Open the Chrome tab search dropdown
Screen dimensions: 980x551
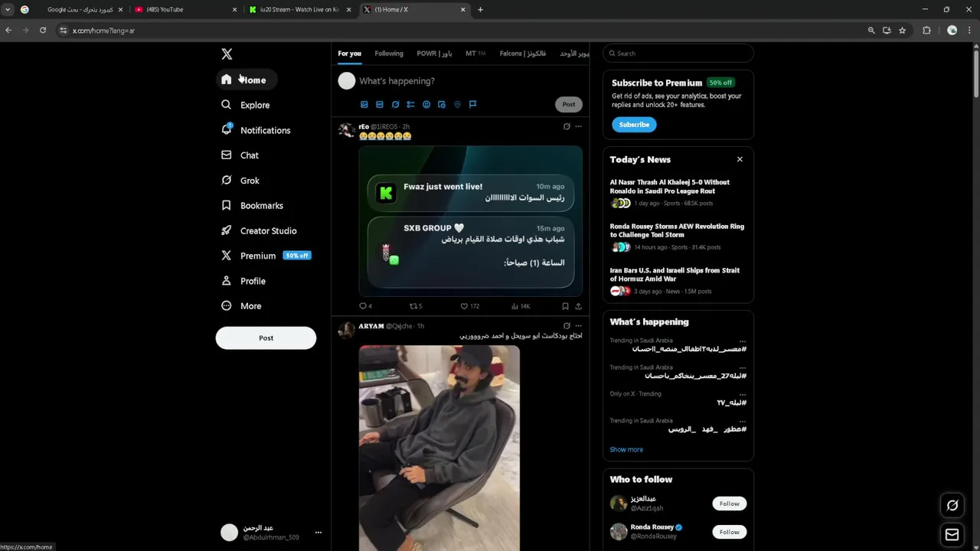8,10
